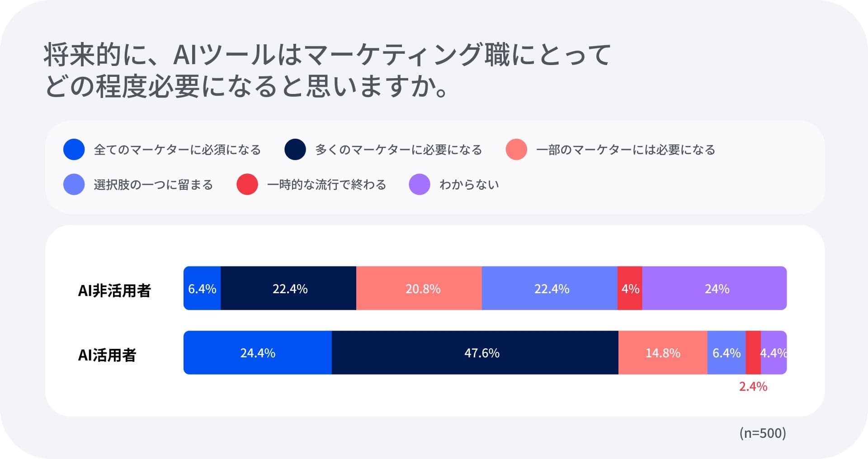868x459 pixels.
Task: Click the 6.4% blue segment for AI非活用者
Action: [202, 288]
